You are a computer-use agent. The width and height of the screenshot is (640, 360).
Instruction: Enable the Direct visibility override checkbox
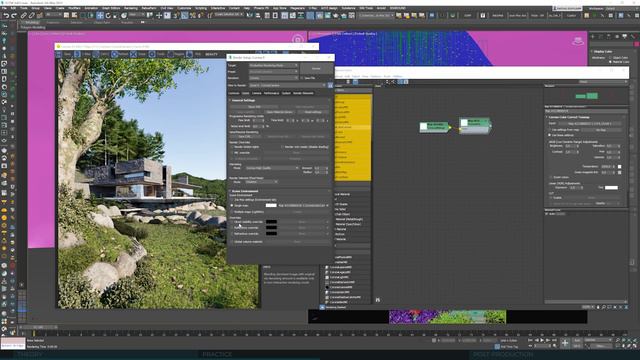click(232, 222)
